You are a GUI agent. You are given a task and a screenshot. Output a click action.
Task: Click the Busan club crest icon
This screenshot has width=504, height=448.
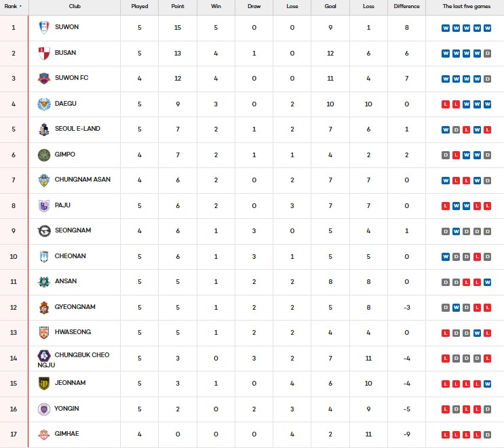tap(44, 53)
